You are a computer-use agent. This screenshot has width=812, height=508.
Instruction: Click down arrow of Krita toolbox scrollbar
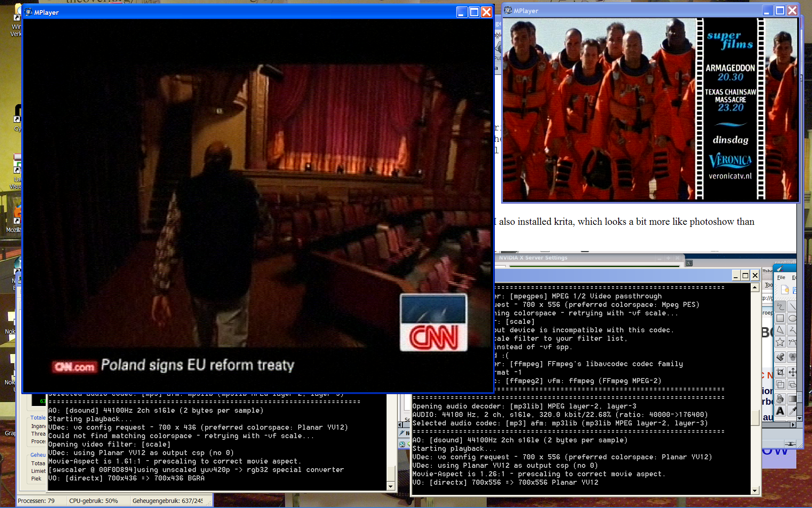click(x=799, y=418)
